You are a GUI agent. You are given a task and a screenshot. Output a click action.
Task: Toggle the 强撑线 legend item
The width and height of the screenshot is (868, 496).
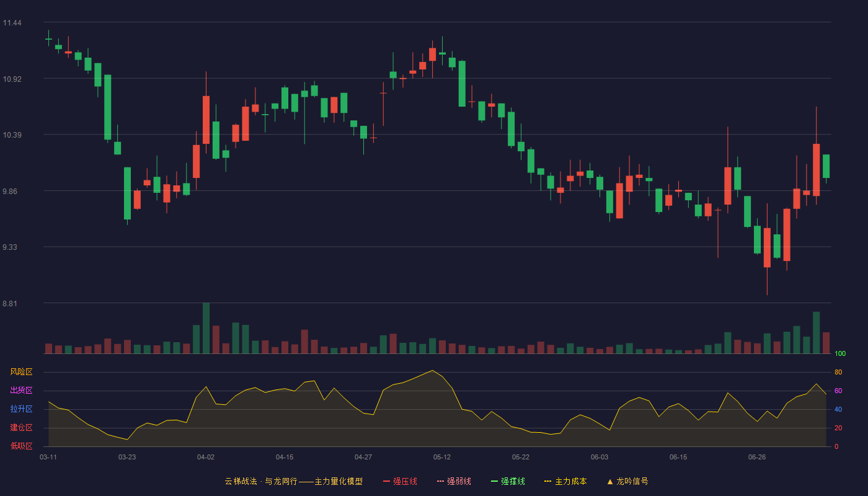(x=508, y=481)
